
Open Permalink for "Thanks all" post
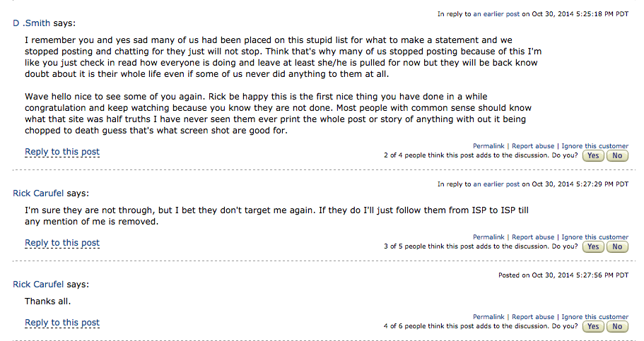488,317
